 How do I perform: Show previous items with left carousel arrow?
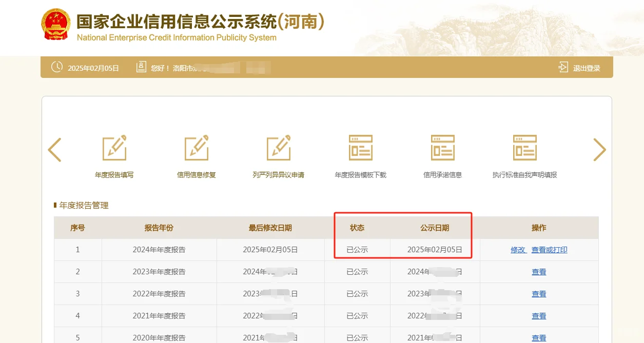[x=54, y=150]
